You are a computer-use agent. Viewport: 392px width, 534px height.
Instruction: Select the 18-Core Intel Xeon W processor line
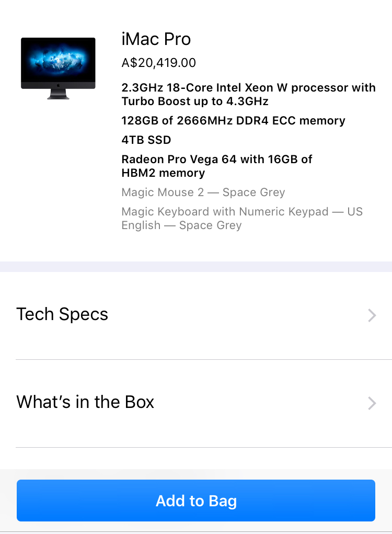[x=248, y=88]
